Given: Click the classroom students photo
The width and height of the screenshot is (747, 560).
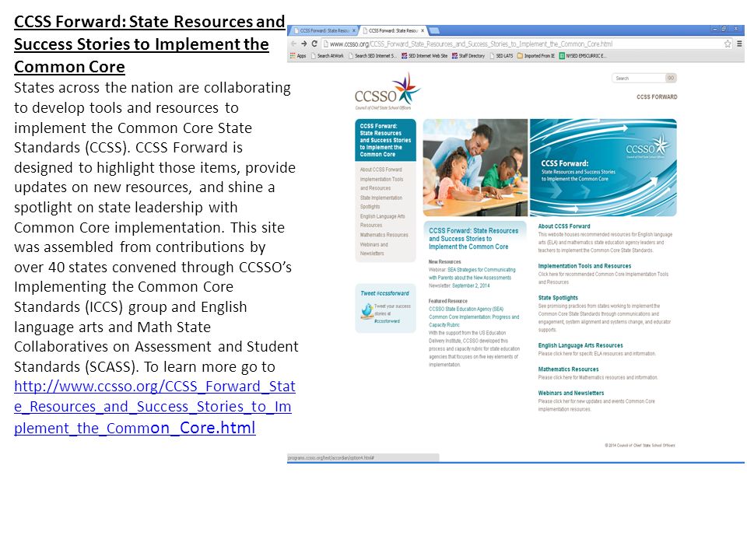Looking at the screenshot, I should (475, 168).
